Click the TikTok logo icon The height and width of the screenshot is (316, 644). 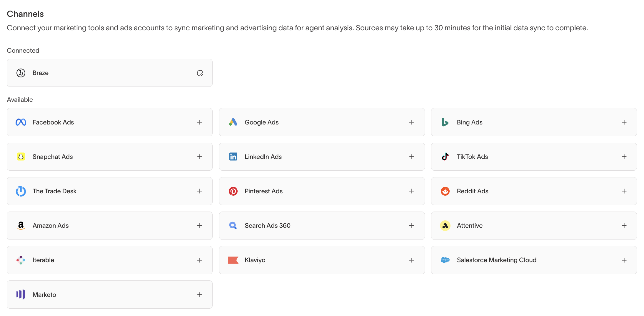(x=445, y=157)
